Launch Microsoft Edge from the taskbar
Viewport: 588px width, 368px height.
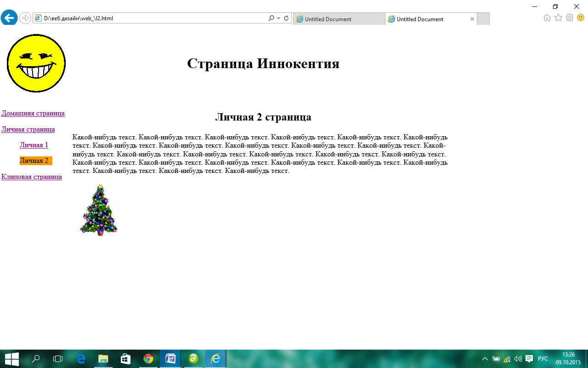81,359
